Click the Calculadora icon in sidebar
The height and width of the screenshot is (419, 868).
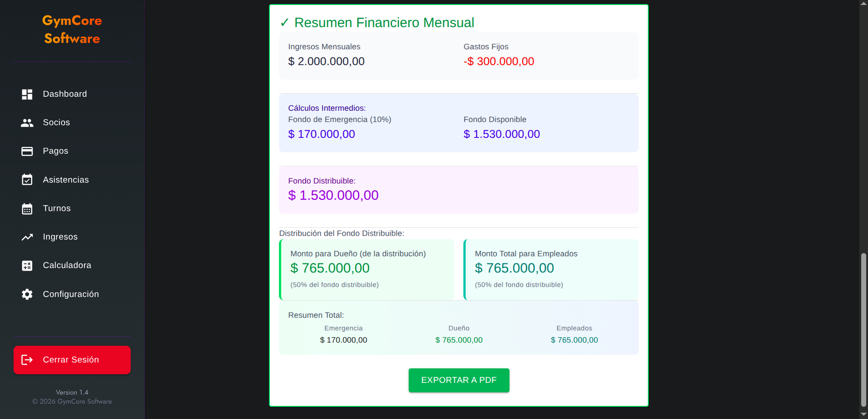(x=27, y=265)
